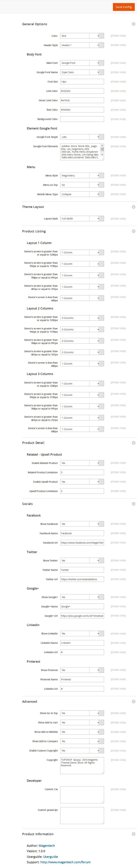
Task: Collapse the General Options section icon
Action: pos(134,24)
